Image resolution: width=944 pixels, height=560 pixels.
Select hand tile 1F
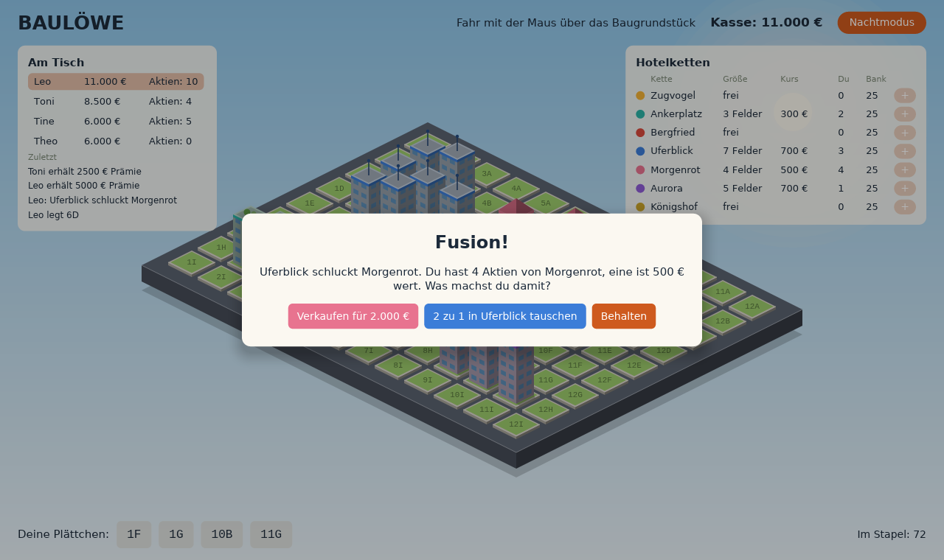pos(133,535)
